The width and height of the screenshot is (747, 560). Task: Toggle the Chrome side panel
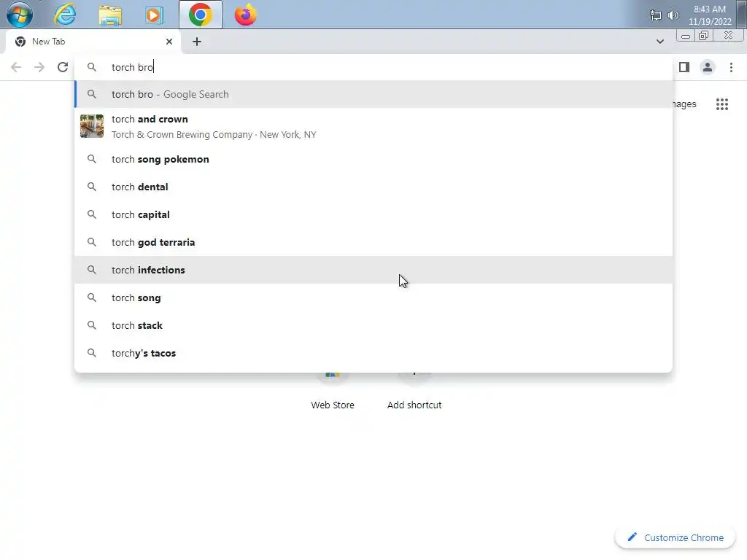684,67
